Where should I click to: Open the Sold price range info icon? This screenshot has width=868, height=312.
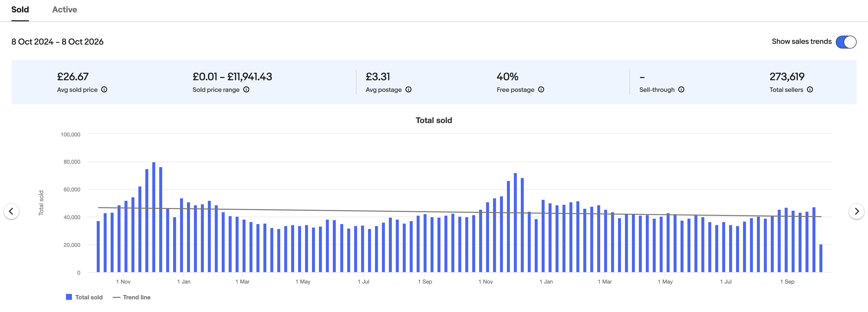pos(246,90)
